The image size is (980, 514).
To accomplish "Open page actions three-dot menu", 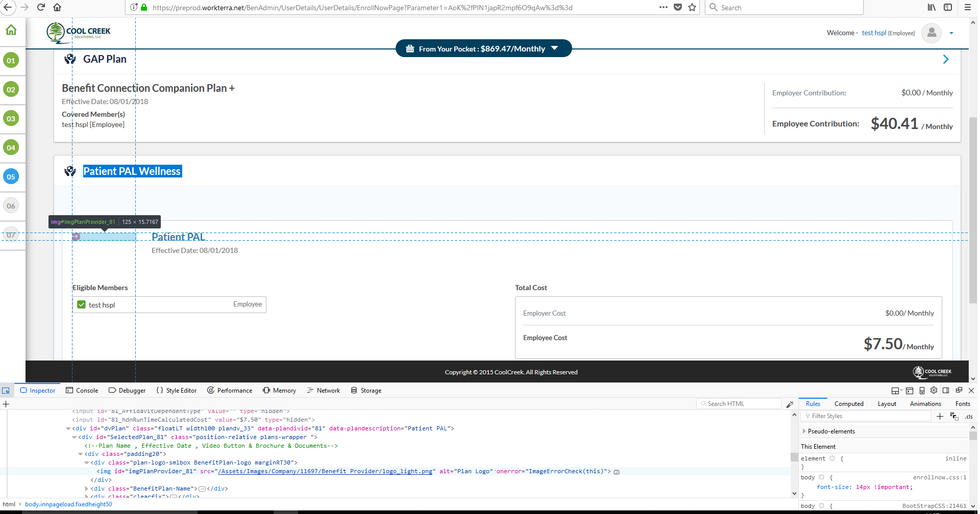I will pyautogui.click(x=663, y=7).
